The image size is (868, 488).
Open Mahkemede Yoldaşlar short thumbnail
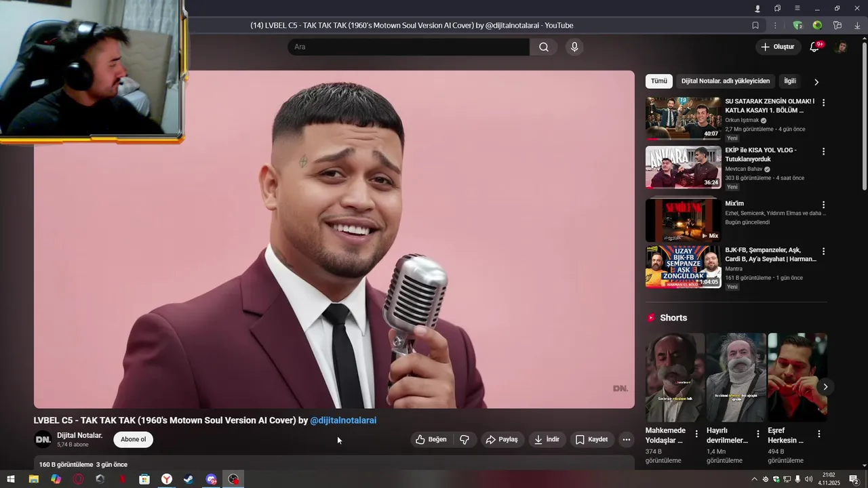(675, 378)
